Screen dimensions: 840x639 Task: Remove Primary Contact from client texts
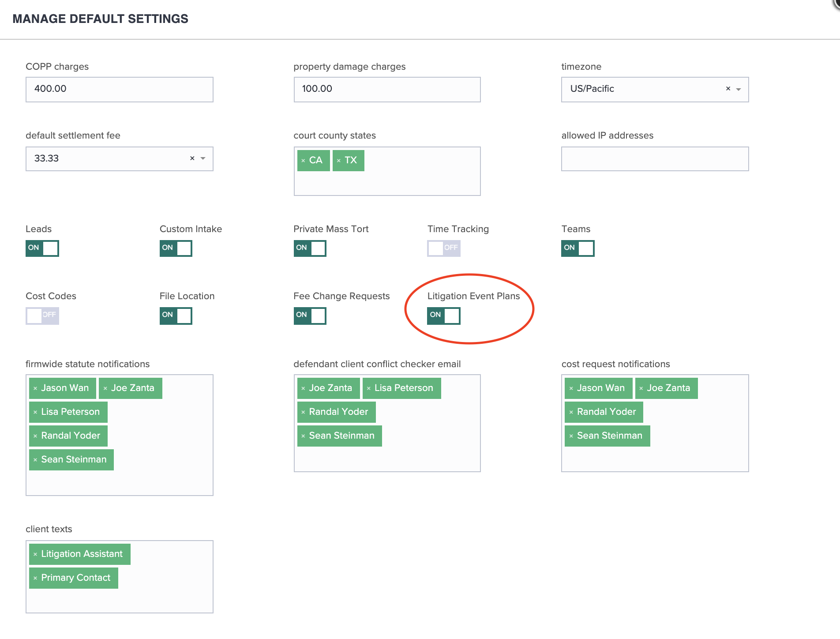pyautogui.click(x=36, y=577)
